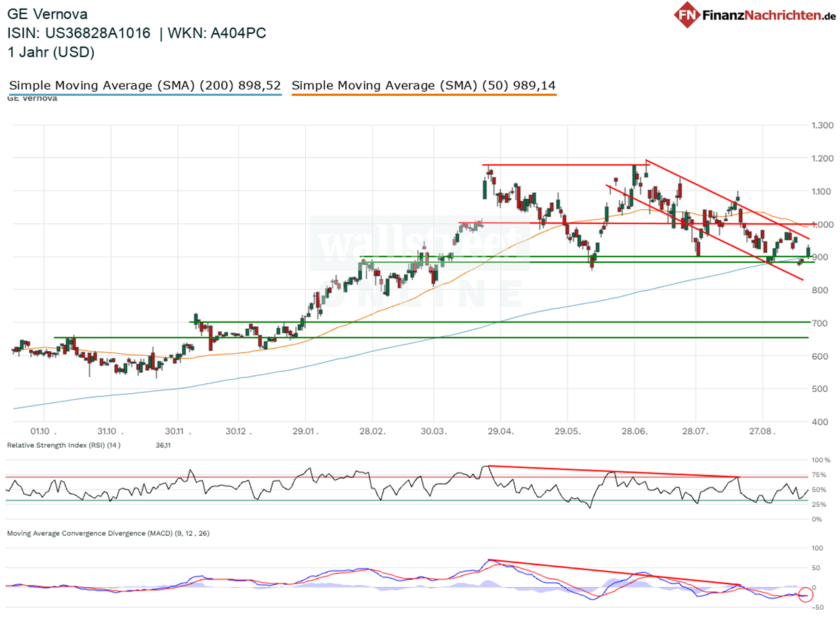Viewport: 840px width, 617px height.
Task: Click the 29.01. date axis label
Action: pyautogui.click(x=304, y=433)
